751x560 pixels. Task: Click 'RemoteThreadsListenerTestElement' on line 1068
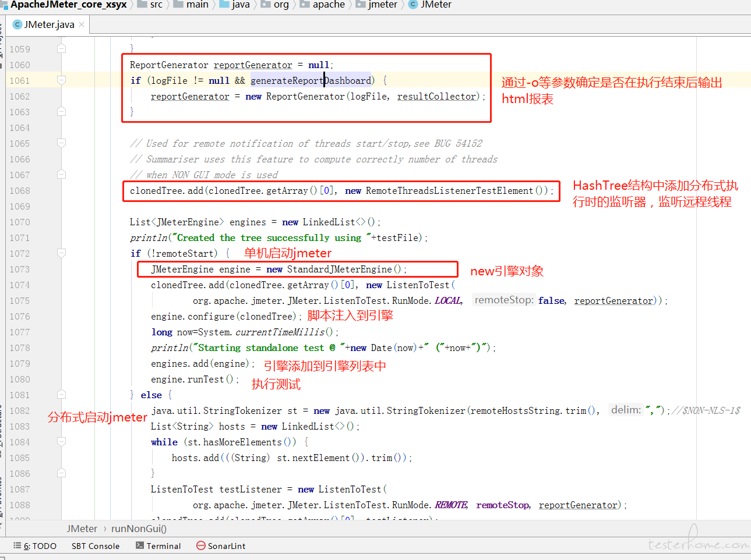[449, 191]
